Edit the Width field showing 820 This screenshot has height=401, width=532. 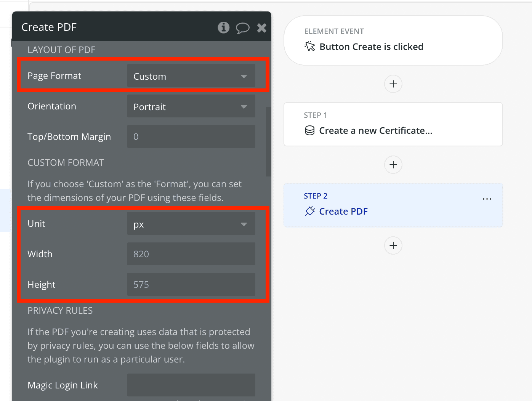pos(191,254)
